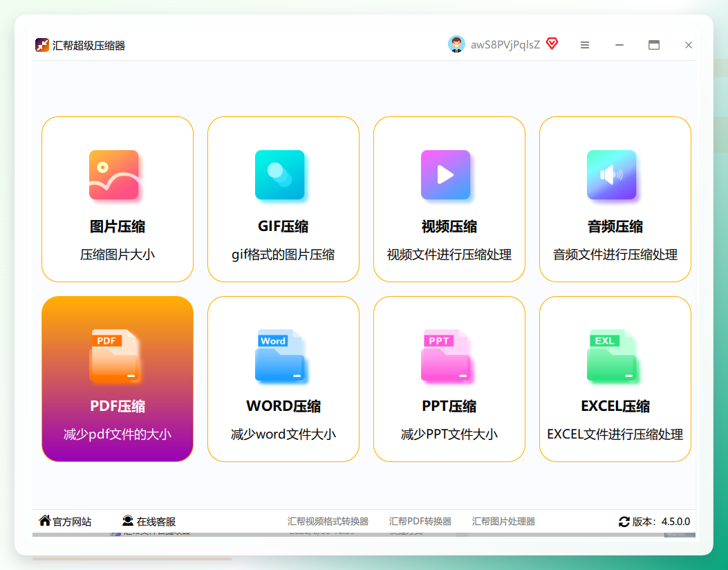
Task: Click the 汇帮超级压缩器 window title text
Action: [88, 46]
